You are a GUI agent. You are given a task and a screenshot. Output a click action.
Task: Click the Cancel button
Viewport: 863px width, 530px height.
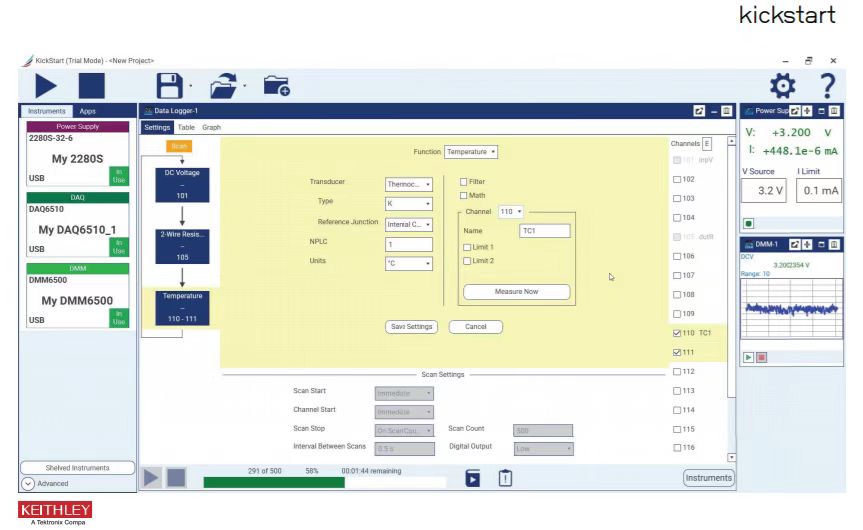point(475,326)
